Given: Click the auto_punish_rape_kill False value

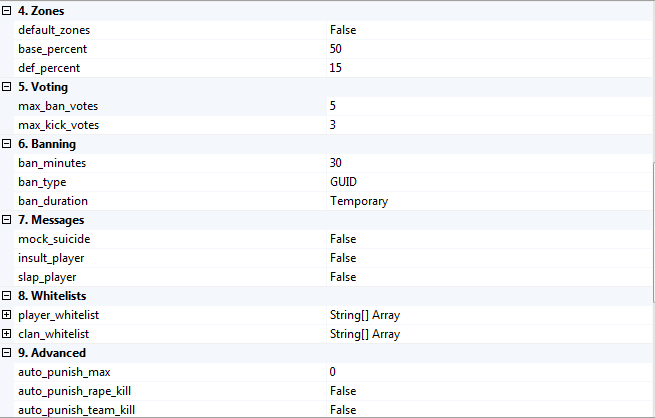Looking at the screenshot, I should click(343, 391).
